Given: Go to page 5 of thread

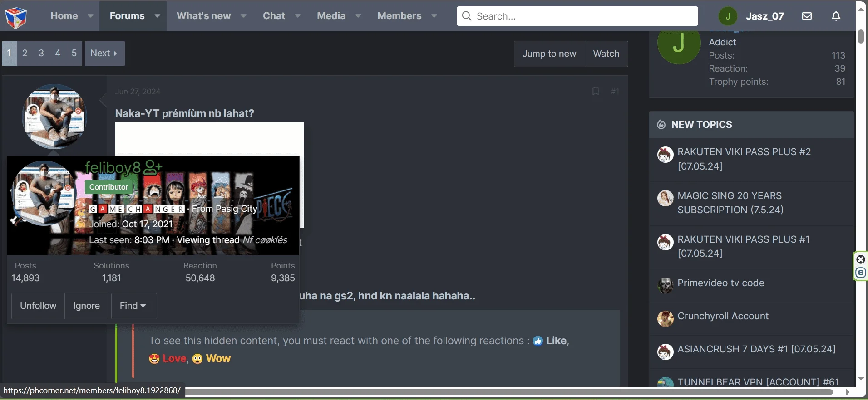Looking at the screenshot, I should tap(74, 54).
